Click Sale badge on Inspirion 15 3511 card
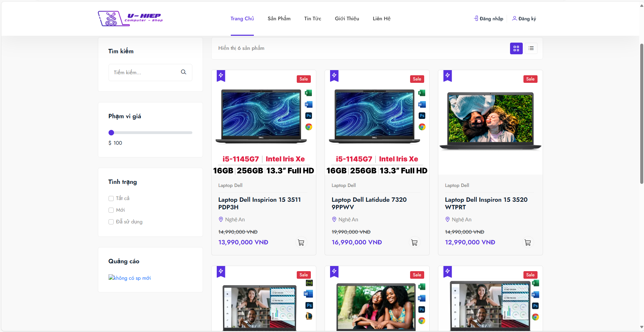The width and height of the screenshot is (644, 332). 304,79
